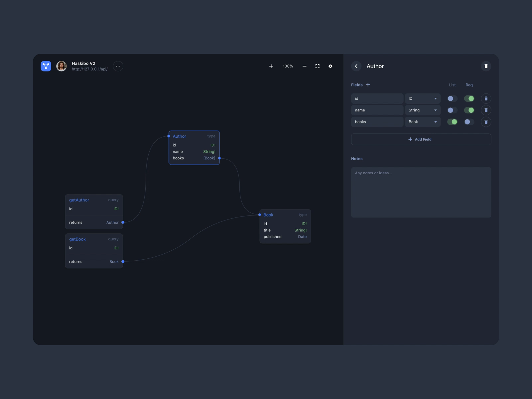Click the Haskibo app logo icon

pos(46,66)
